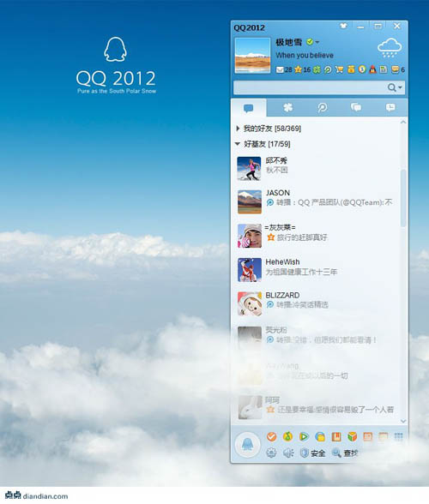Click 邱不秀's skier avatar
Viewport: 429px width, 504px height.
pyautogui.click(x=249, y=169)
